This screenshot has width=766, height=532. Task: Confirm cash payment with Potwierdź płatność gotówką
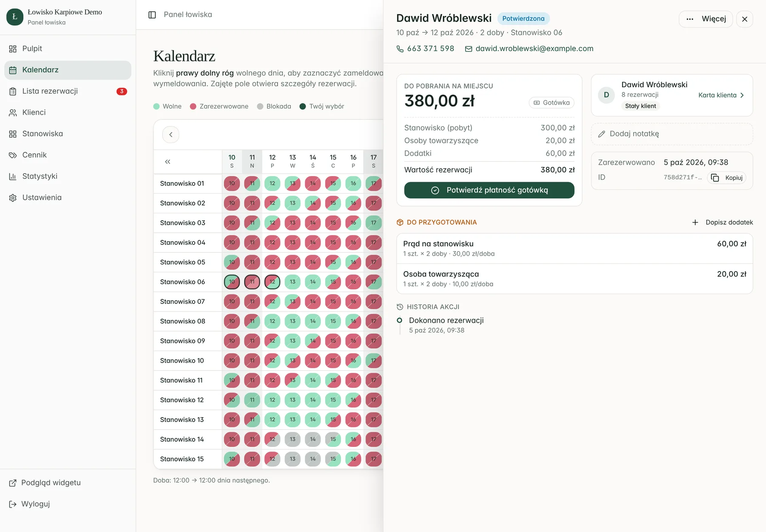(x=489, y=190)
